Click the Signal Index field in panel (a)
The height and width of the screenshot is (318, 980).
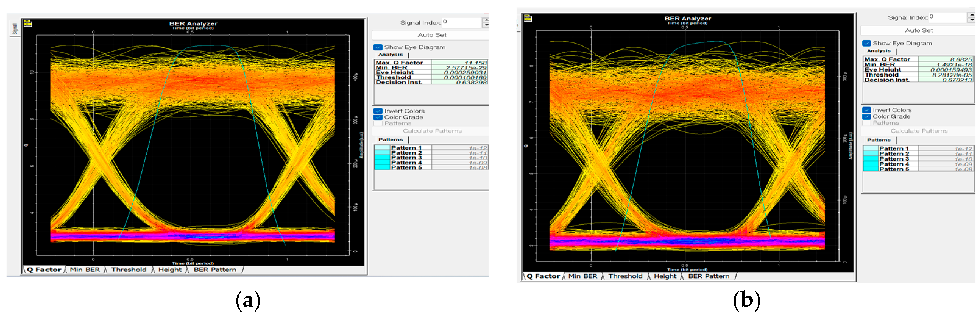tap(462, 23)
